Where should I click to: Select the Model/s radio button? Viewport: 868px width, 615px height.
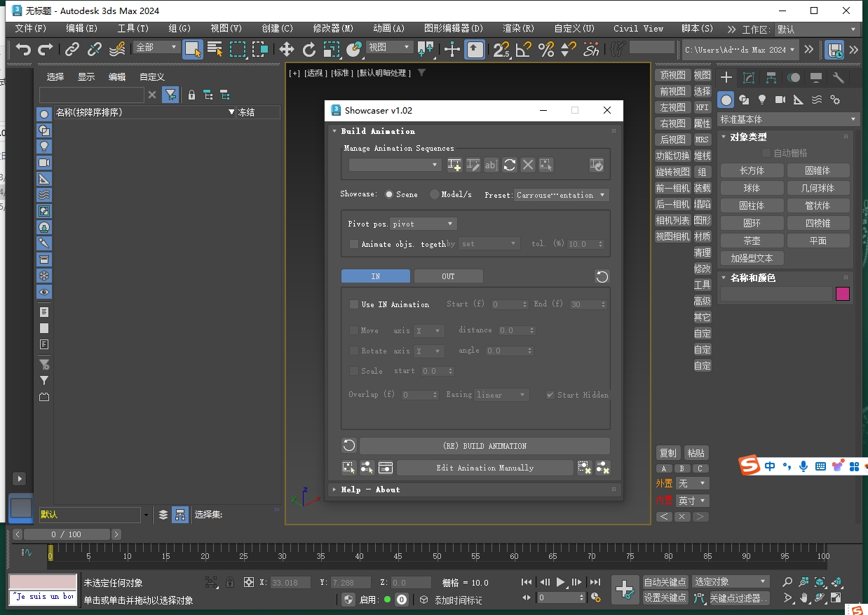point(435,194)
